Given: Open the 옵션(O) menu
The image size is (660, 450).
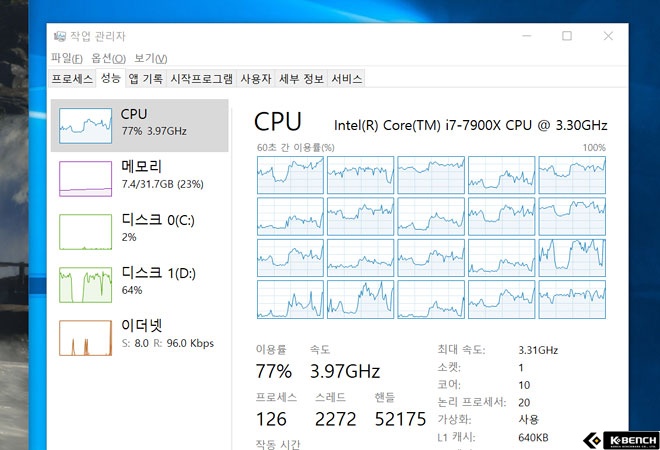Looking at the screenshot, I should point(109,58).
